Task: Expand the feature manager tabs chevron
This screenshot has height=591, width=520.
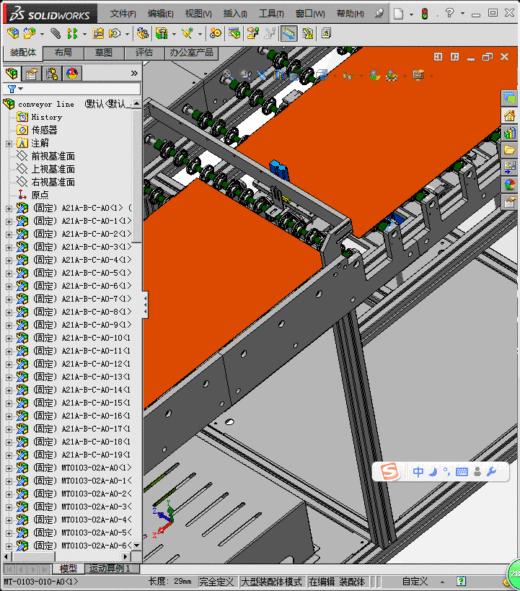Action: 134,73
